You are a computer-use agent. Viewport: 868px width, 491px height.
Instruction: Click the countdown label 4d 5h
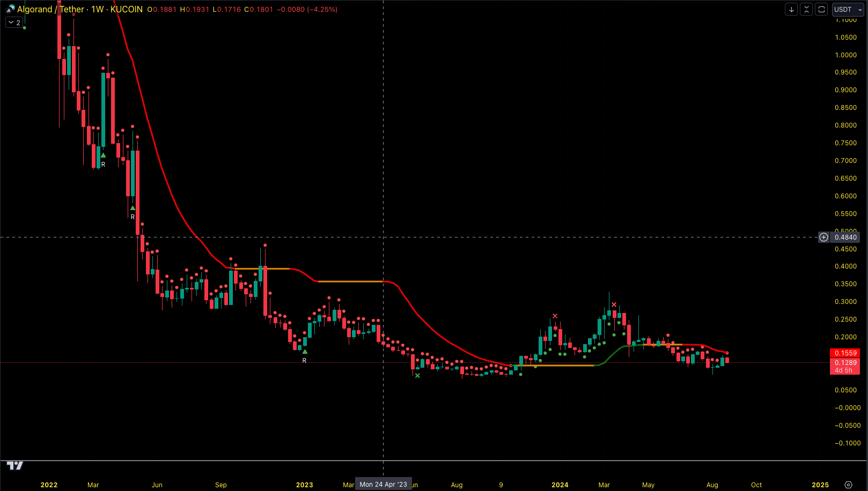coord(843,370)
